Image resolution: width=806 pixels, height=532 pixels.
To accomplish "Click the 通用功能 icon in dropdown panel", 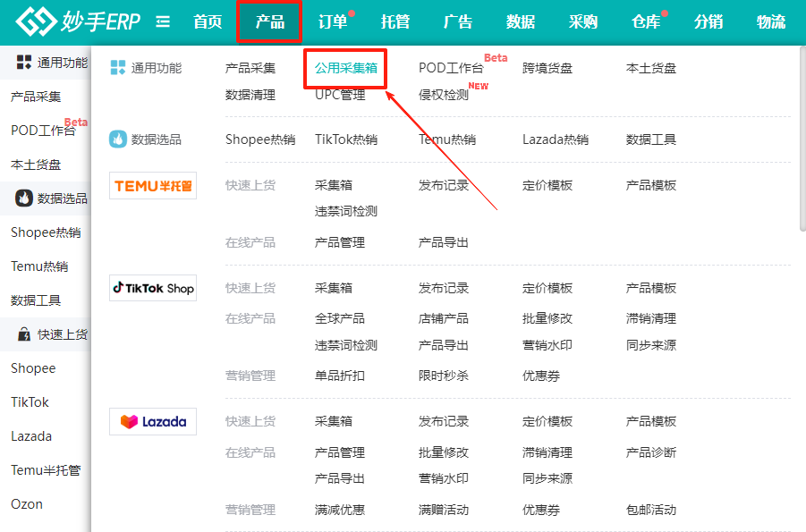I will (118, 67).
